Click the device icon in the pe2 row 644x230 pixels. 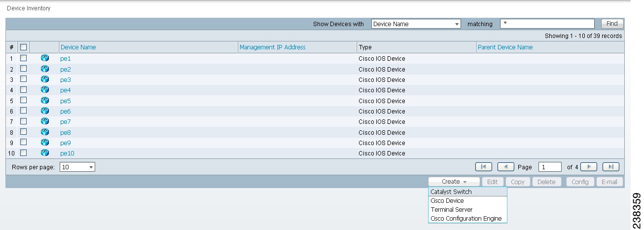click(x=45, y=69)
